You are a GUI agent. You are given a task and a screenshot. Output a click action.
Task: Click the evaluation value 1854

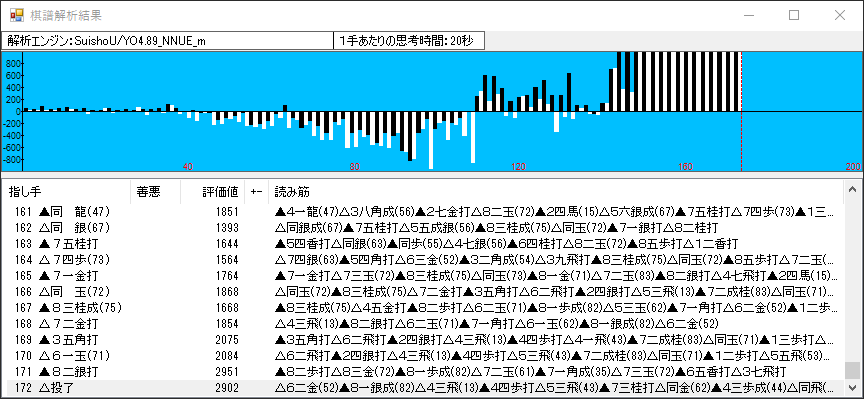coord(228,323)
